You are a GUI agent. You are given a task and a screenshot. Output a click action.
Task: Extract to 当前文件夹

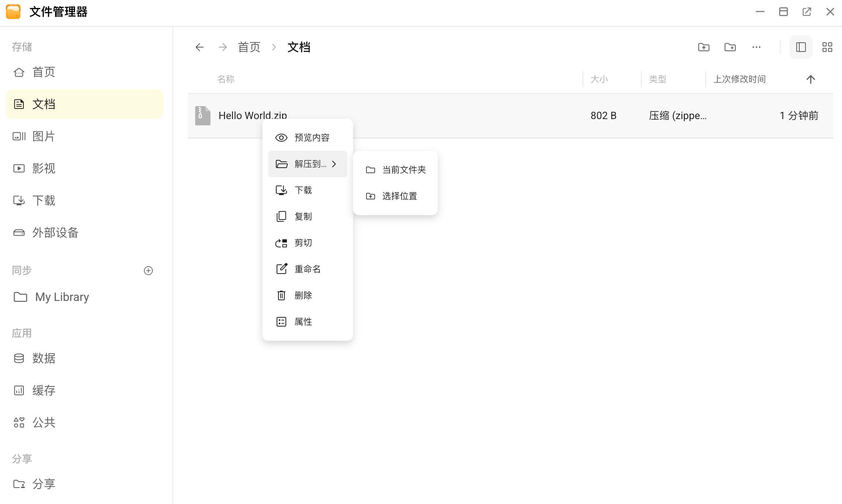click(x=395, y=170)
